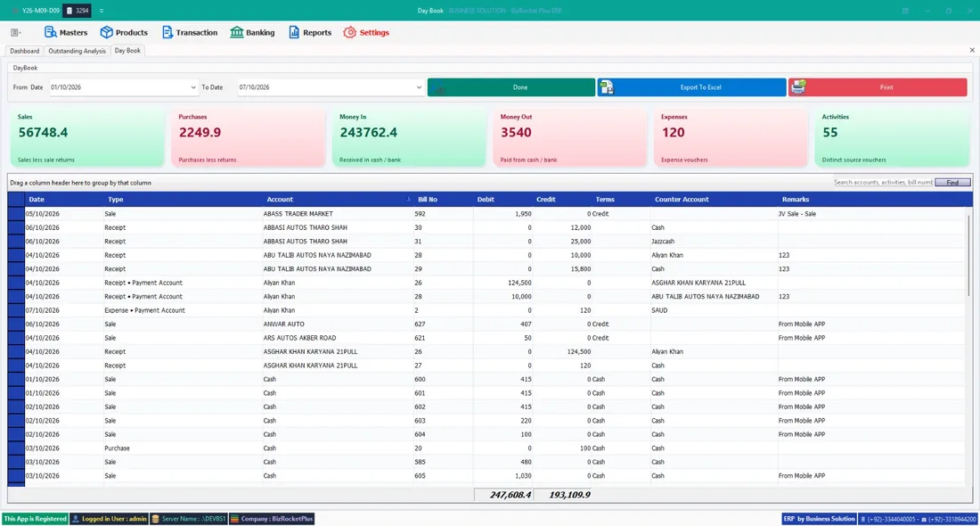Switch to the Dashboard tab
Viewport: 980px width, 526px height.
click(x=24, y=51)
